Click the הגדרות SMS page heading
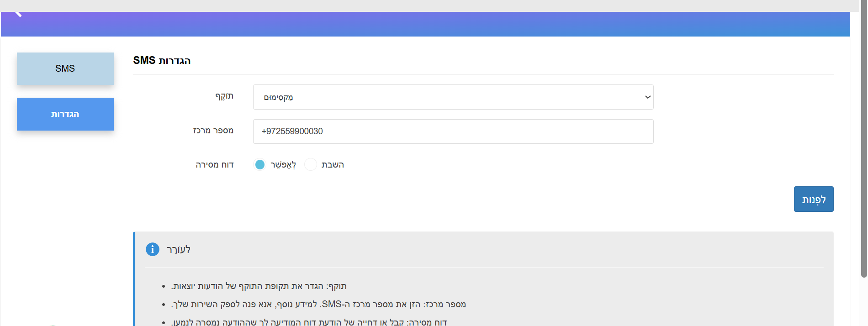 point(162,60)
